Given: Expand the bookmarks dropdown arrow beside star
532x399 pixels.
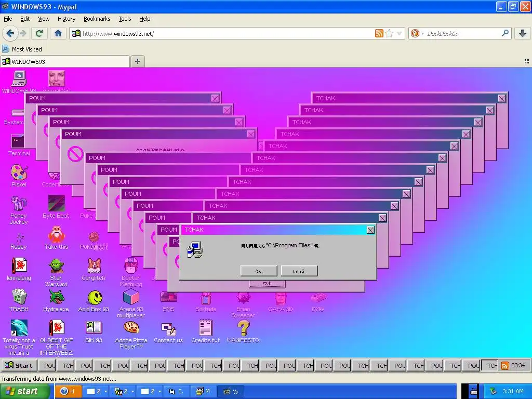Looking at the screenshot, I should 400,33.
